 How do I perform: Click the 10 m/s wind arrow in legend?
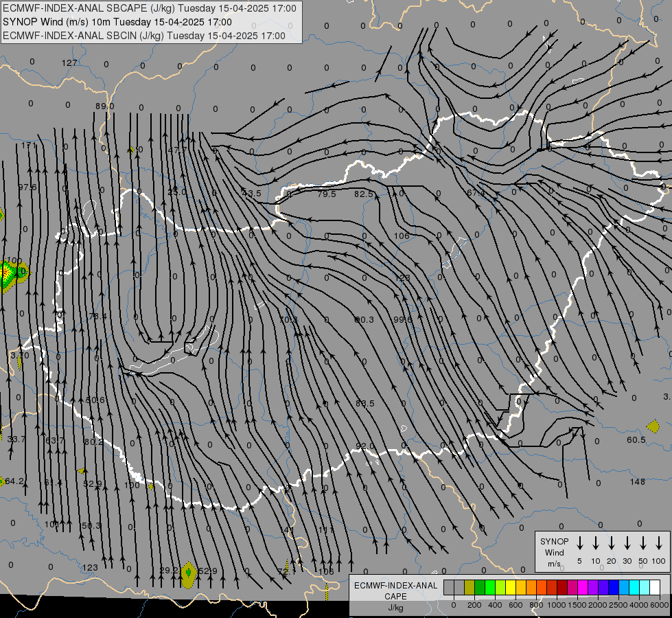[x=596, y=543]
